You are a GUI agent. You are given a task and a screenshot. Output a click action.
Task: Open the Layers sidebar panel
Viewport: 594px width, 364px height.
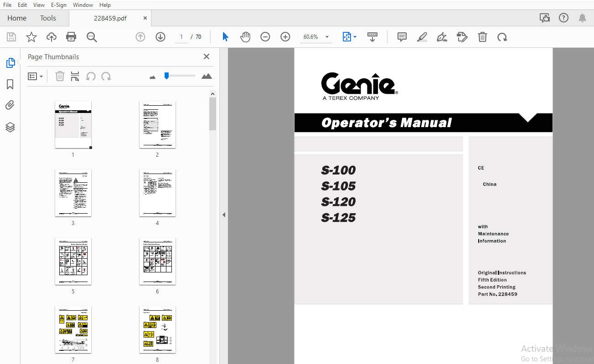[10, 127]
